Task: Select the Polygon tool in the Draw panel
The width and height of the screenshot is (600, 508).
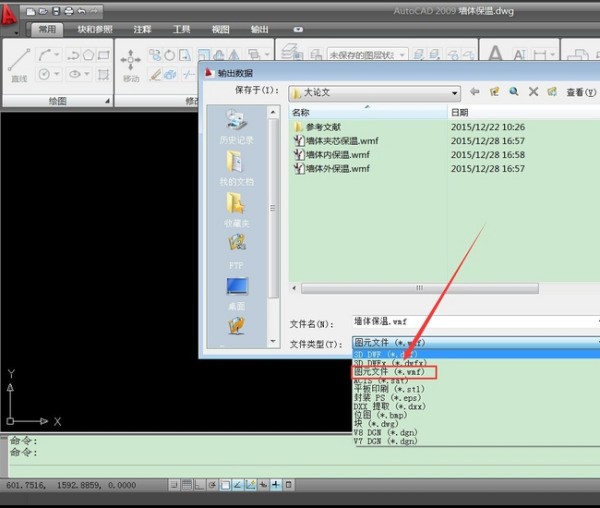Action: click(x=88, y=55)
